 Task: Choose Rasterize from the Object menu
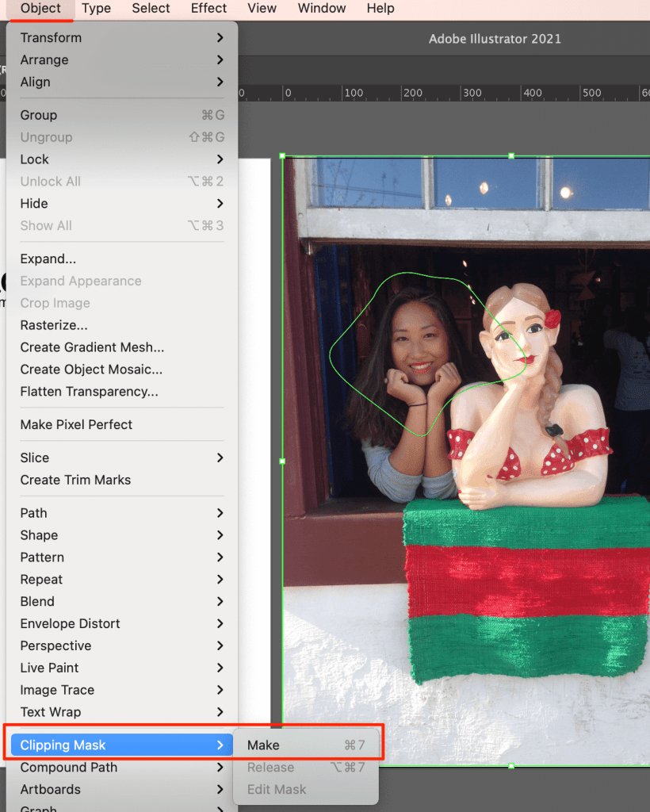(x=53, y=325)
